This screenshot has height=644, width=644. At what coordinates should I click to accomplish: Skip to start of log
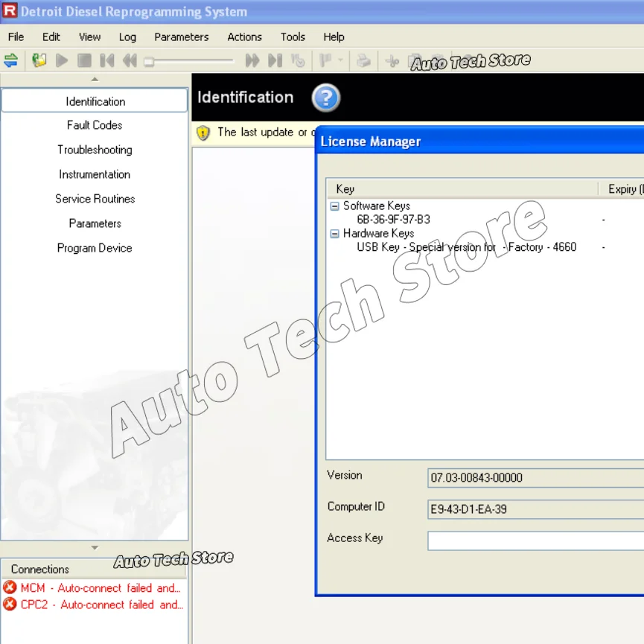pos(106,61)
